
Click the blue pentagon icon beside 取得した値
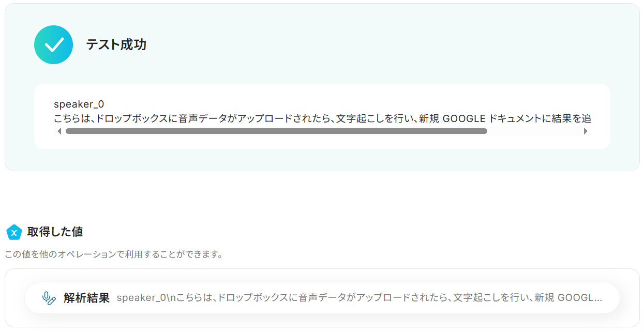coord(14,233)
